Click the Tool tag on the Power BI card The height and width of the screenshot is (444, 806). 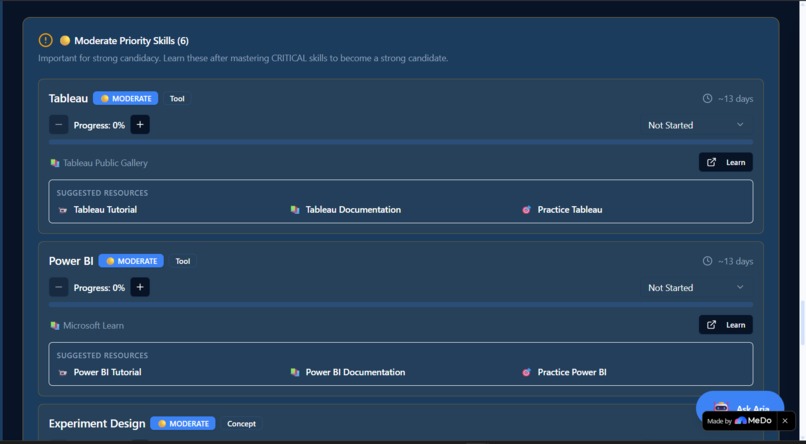tap(183, 261)
